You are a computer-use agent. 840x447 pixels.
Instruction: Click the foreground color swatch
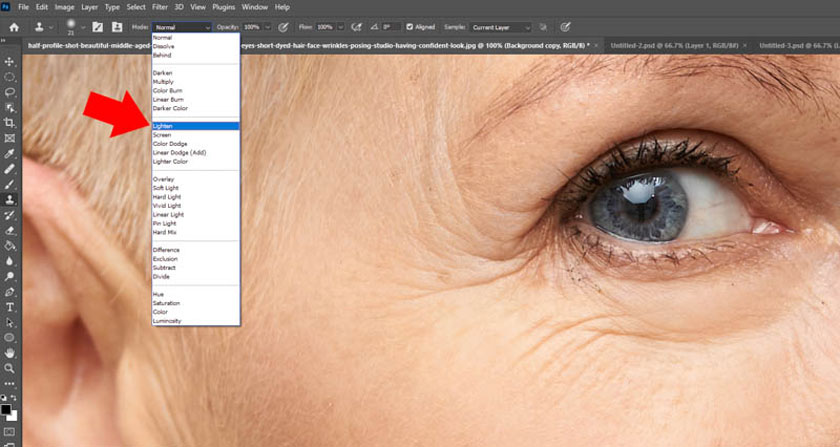pyautogui.click(x=7, y=408)
